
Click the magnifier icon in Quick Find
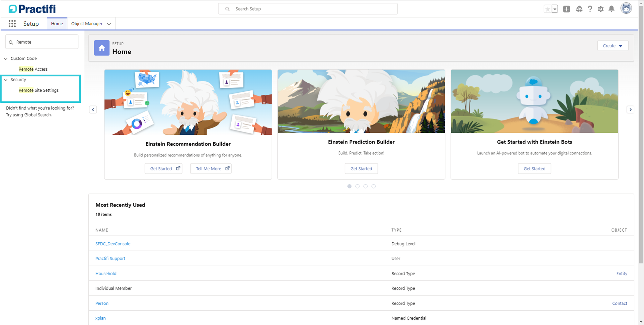pos(11,42)
